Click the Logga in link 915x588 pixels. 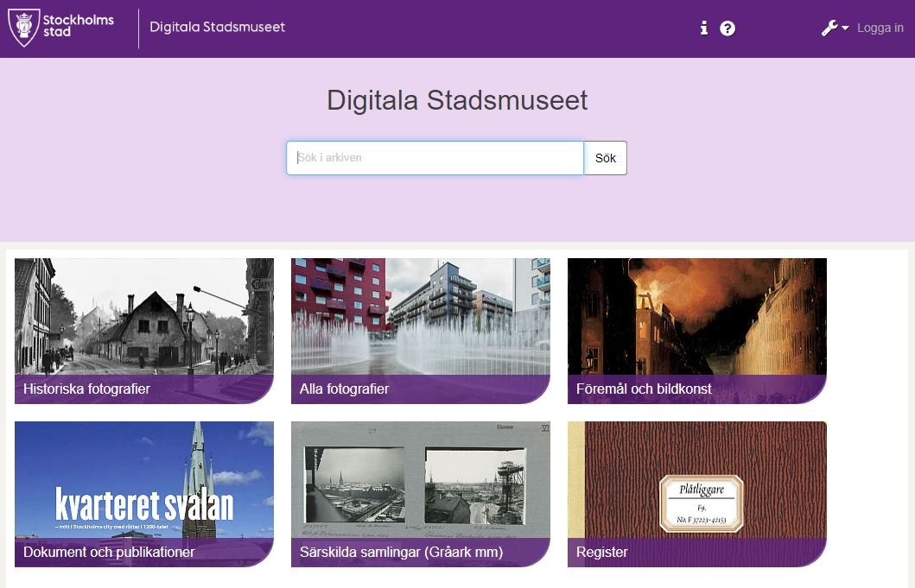point(880,28)
